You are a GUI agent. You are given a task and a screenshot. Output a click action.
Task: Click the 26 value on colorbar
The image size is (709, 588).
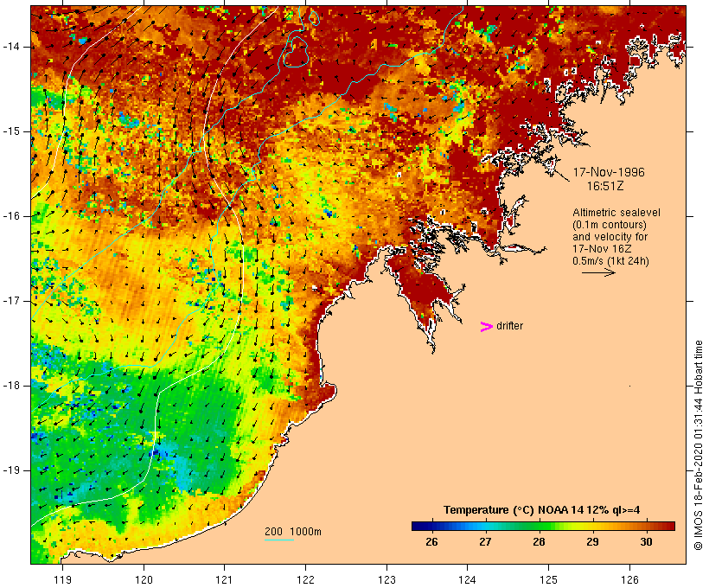point(431,542)
